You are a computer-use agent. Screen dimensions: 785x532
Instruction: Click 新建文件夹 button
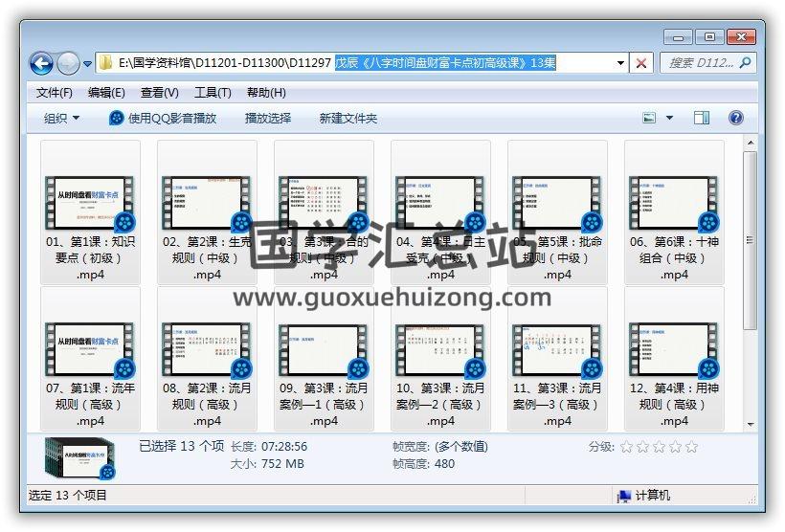[348, 119]
